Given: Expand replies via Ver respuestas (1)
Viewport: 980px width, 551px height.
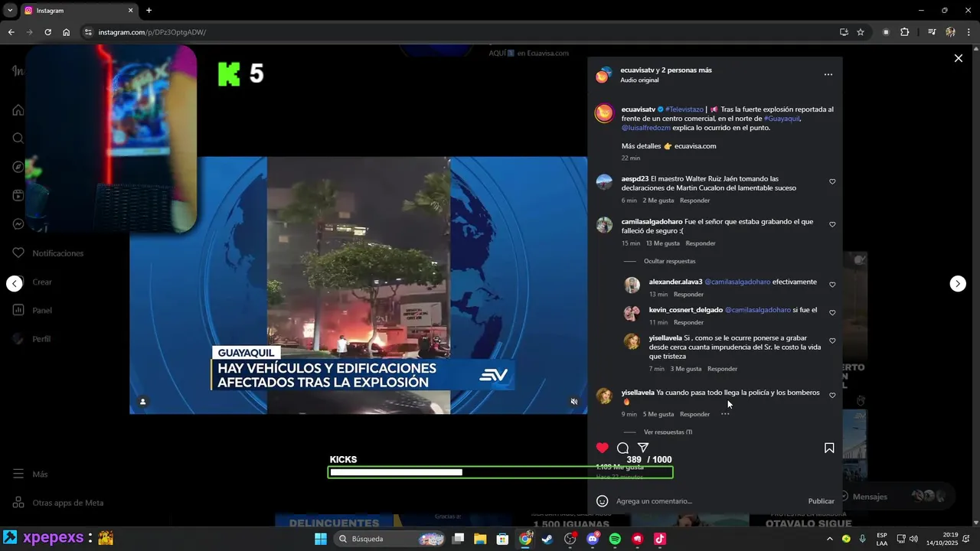Looking at the screenshot, I should point(668,432).
